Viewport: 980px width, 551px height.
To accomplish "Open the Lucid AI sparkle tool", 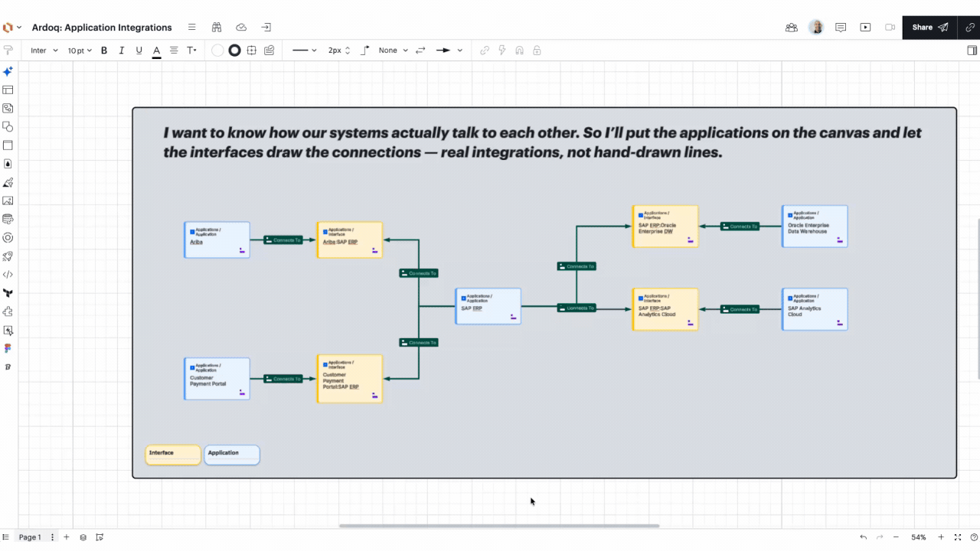I will point(8,71).
